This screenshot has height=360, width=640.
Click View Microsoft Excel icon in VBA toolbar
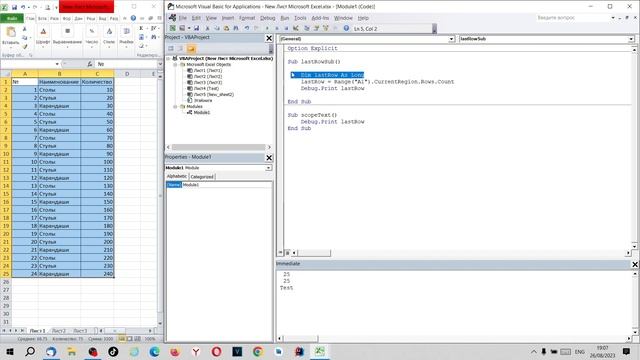(173, 28)
